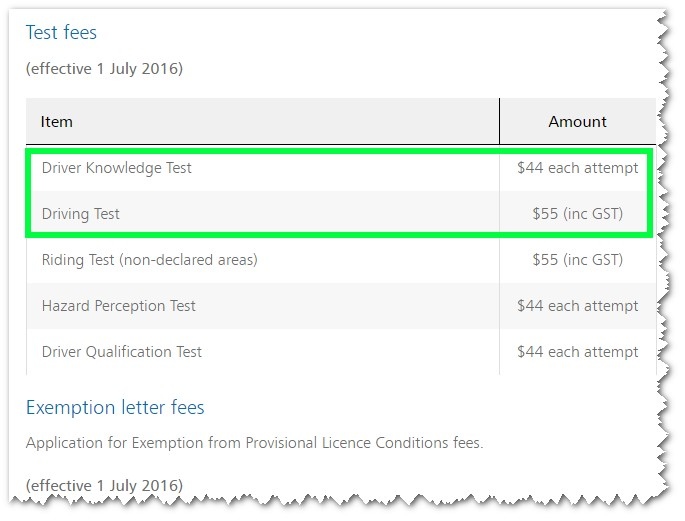Click the Driver Knowledge Test $44 amount
Screen dimensions: 685x521
pyautogui.click(x=577, y=168)
